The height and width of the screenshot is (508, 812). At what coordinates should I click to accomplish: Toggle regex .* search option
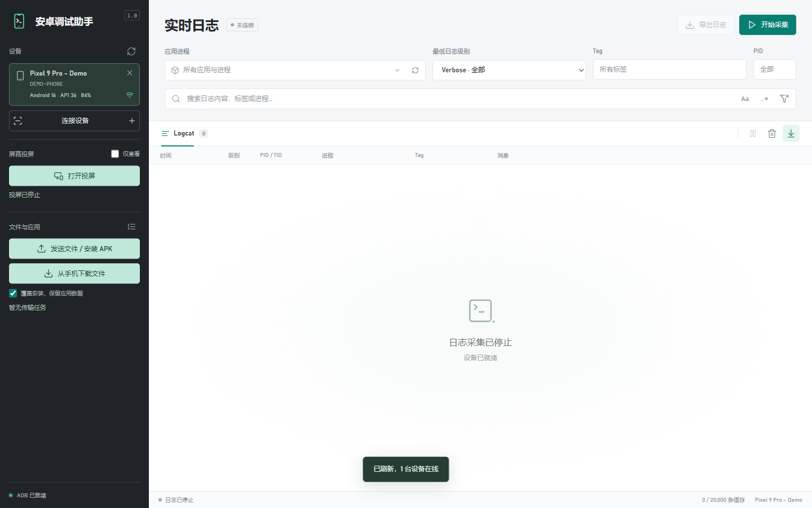point(765,99)
